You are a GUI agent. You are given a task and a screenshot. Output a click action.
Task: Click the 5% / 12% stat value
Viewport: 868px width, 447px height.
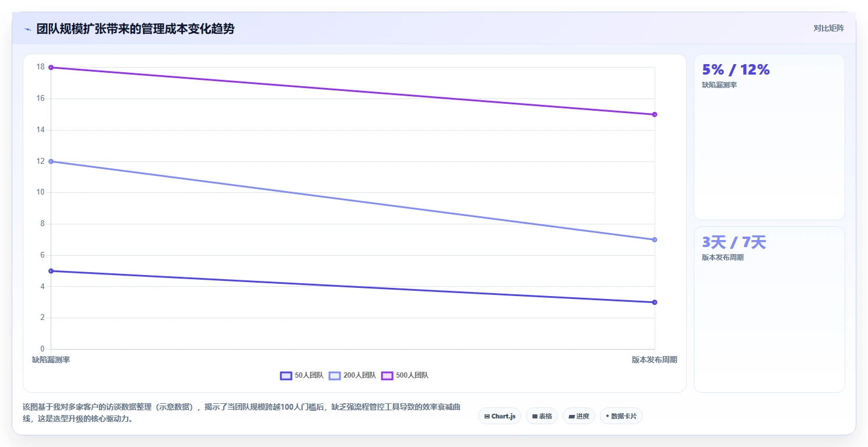tap(736, 70)
